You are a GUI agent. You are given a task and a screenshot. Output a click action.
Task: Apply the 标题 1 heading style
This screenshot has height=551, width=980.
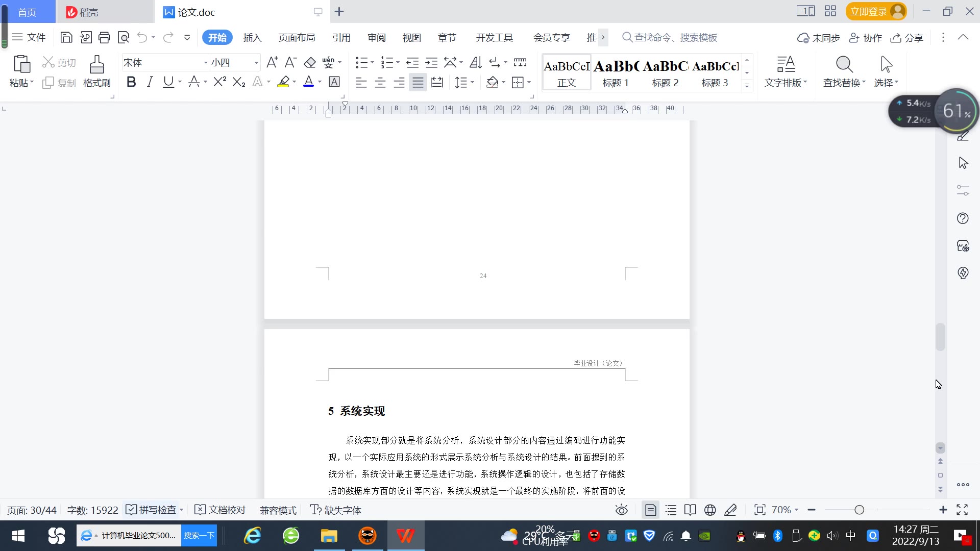point(616,73)
